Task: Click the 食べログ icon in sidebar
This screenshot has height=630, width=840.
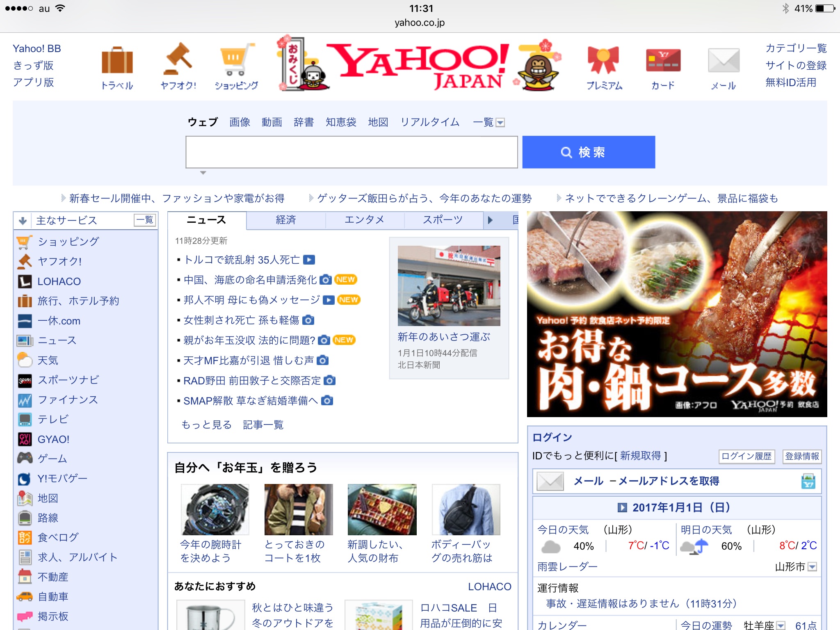Action: (x=24, y=538)
